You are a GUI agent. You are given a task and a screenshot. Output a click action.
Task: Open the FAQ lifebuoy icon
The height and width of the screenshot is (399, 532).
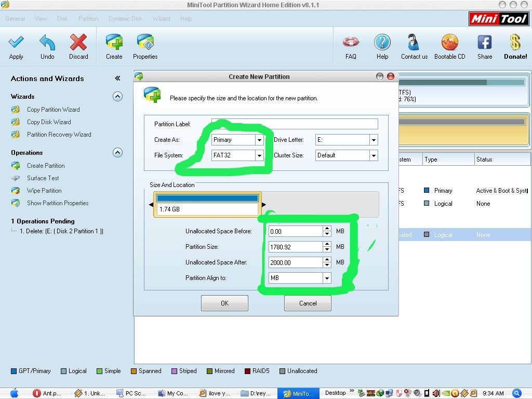[x=351, y=43]
